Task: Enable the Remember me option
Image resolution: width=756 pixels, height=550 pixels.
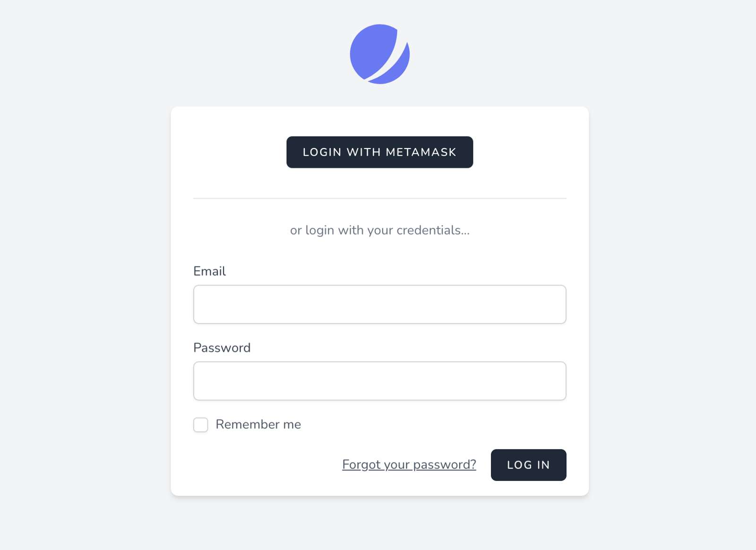Action: point(201,425)
